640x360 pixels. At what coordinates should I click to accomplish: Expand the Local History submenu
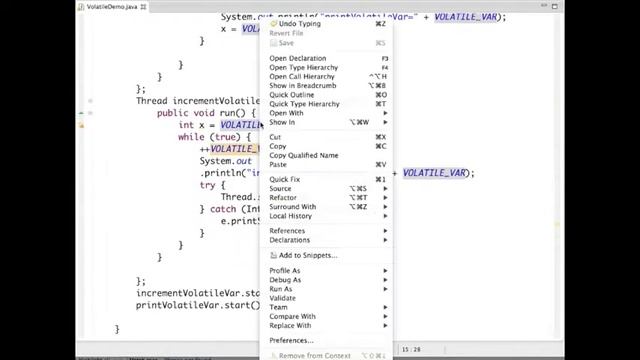[327, 216]
